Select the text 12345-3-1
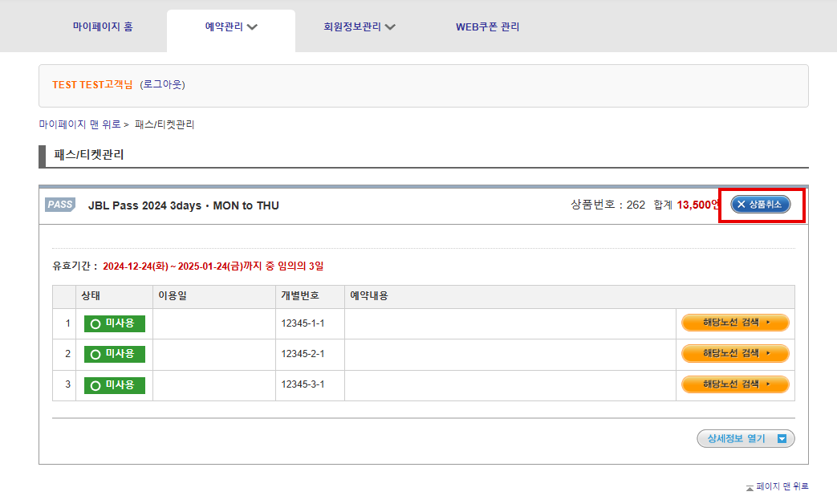 point(303,384)
